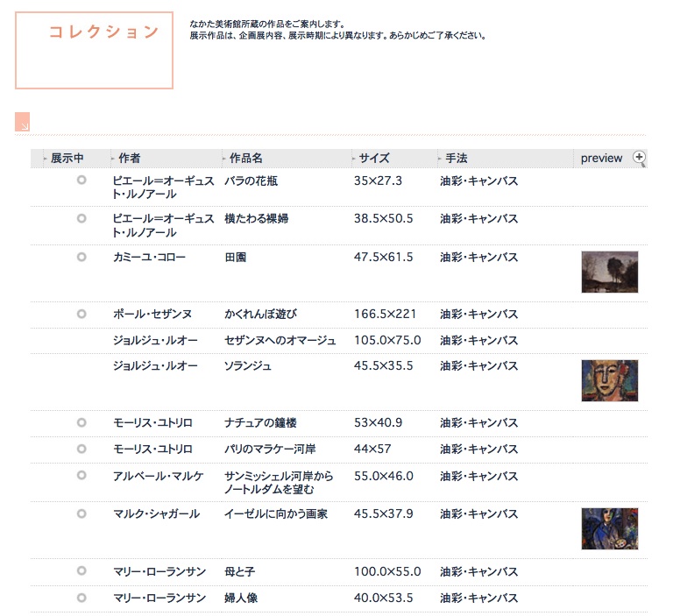Image resolution: width=673 pixels, height=616 pixels.
Task: Open the イーゼルに向かう画家 thumbnail
Action: click(x=610, y=529)
